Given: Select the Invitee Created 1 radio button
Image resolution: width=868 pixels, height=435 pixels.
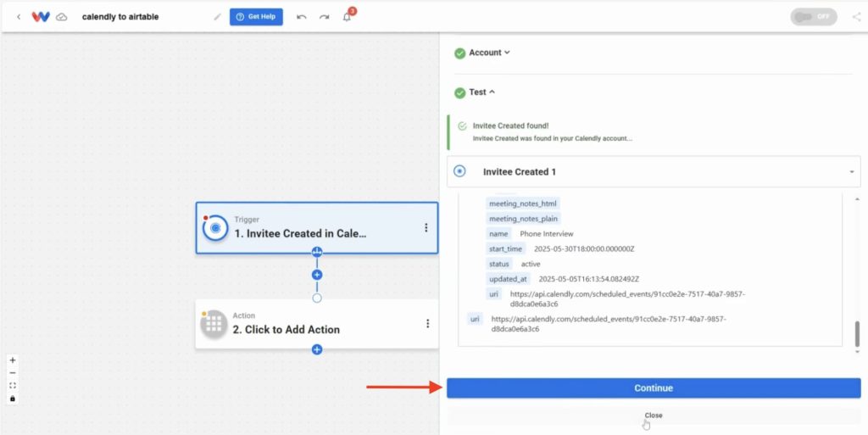Looking at the screenshot, I should tap(459, 171).
